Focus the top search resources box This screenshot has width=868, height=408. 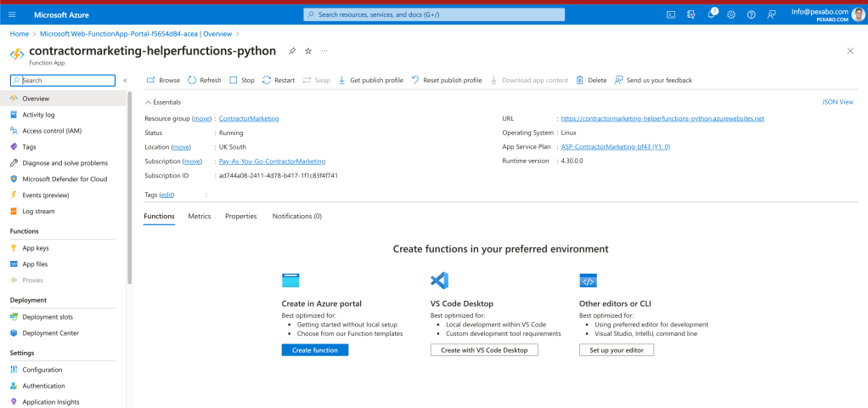[x=434, y=14]
